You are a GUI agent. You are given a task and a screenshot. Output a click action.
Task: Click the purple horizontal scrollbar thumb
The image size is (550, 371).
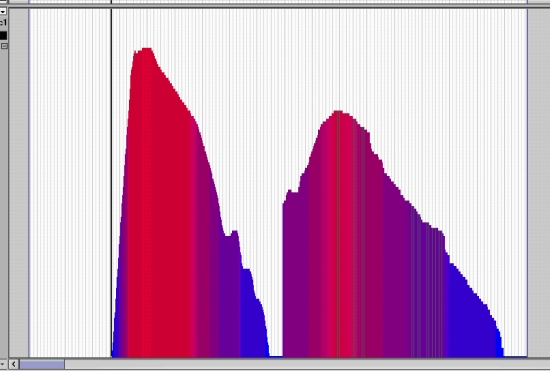[42, 365]
